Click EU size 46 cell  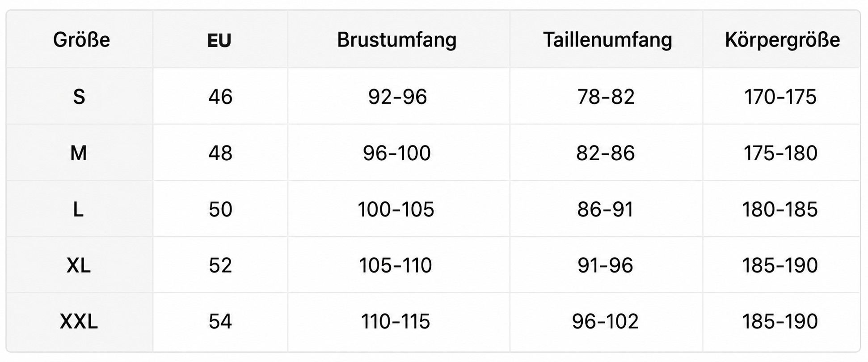pos(220,97)
